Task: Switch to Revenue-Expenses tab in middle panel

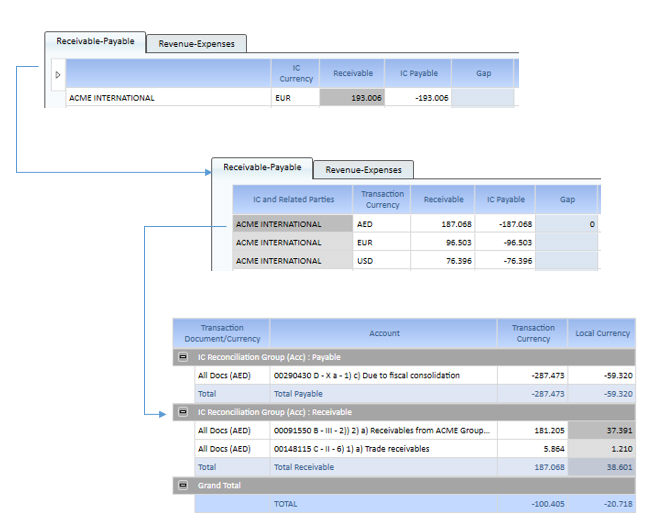Action: [363, 170]
